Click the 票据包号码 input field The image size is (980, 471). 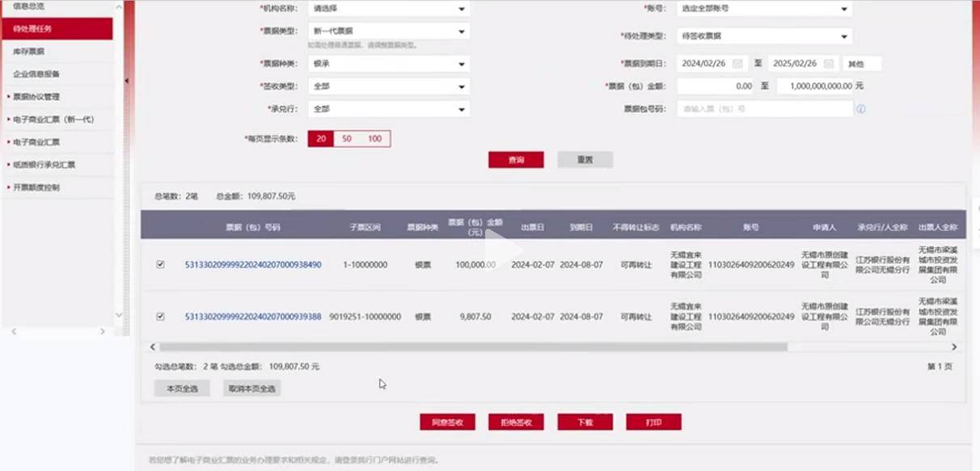click(764, 109)
